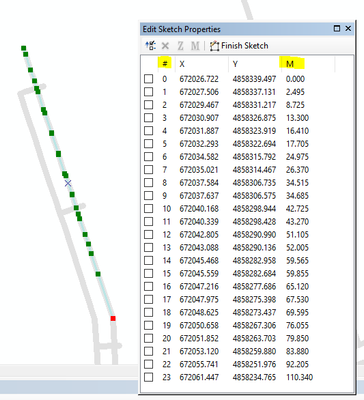Click the # column header
Viewport: 364px width, 400px height.
165,63
